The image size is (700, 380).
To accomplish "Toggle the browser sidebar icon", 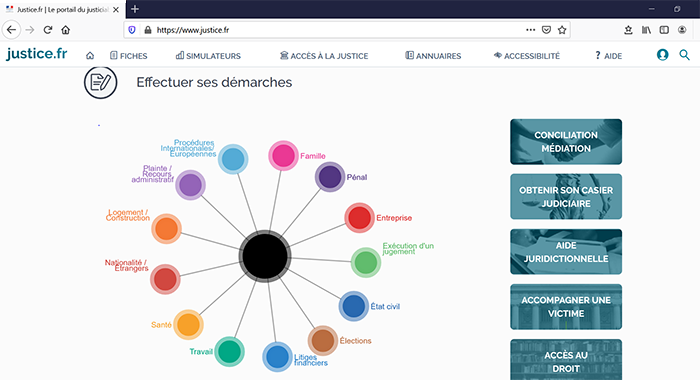I will [664, 30].
